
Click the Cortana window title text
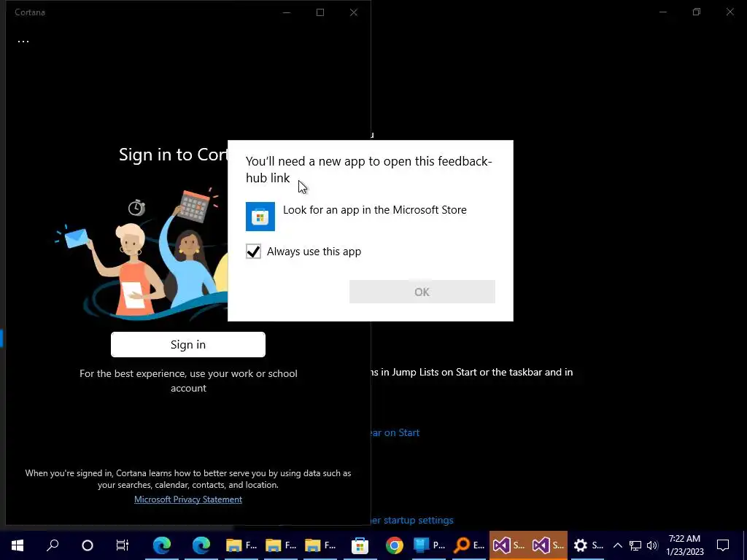point(29,12)
